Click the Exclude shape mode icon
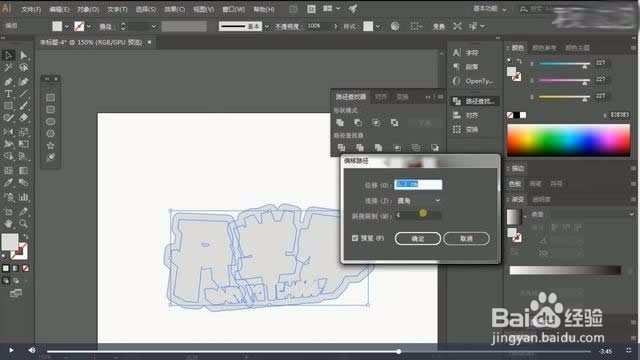The image size is (640, 360). [394, 122]
